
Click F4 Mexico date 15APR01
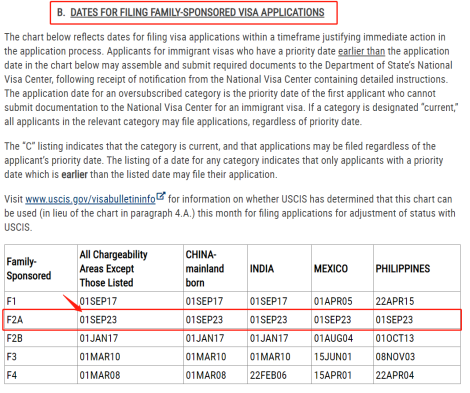(333, 375)
